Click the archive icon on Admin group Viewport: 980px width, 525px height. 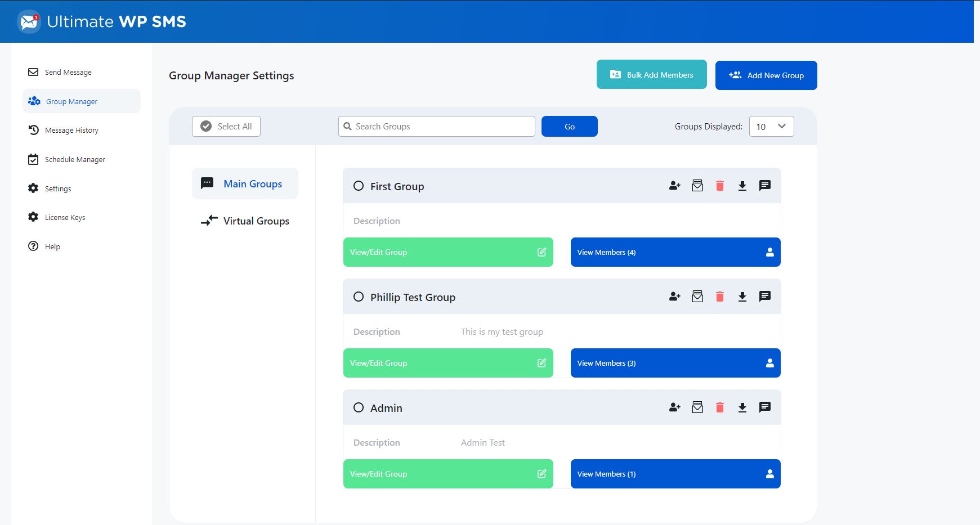[697, 407]
